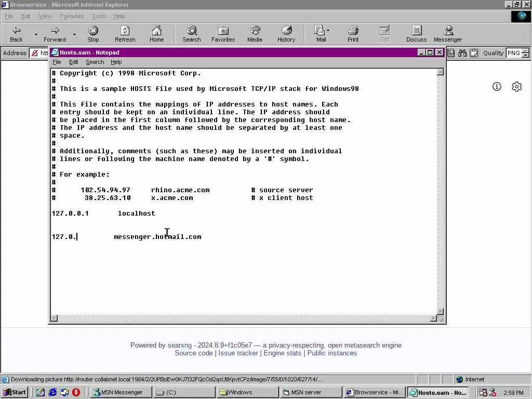
Task: Launch Messenger from the IE toolbar
Action: (x=447, y=34)
